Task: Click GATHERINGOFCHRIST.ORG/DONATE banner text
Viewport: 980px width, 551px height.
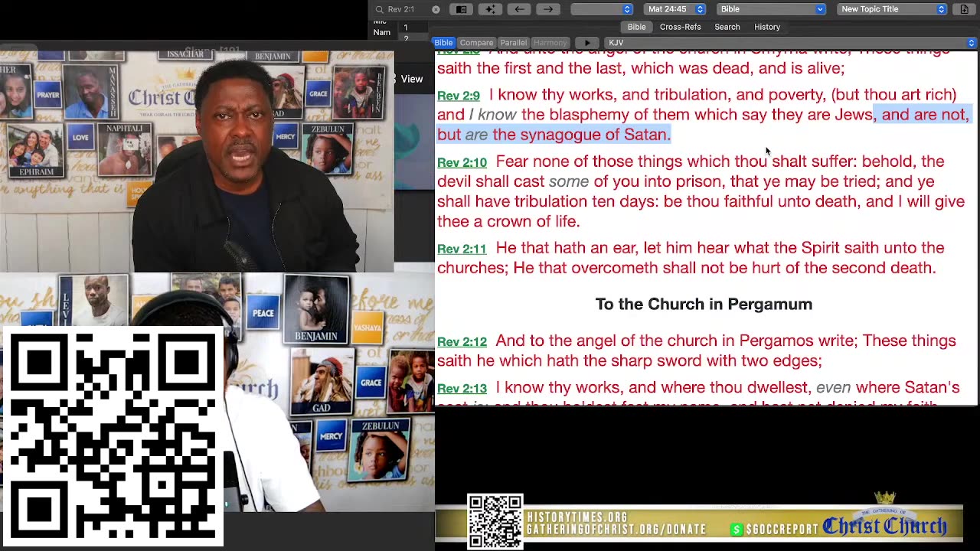Action: (616, 530)
